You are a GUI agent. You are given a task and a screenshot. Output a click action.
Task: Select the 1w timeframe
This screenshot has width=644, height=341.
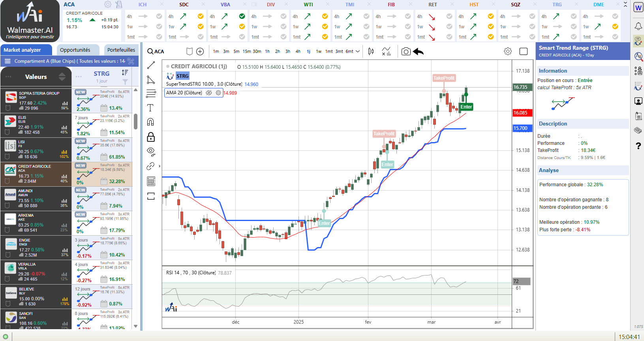coord(319,51)
